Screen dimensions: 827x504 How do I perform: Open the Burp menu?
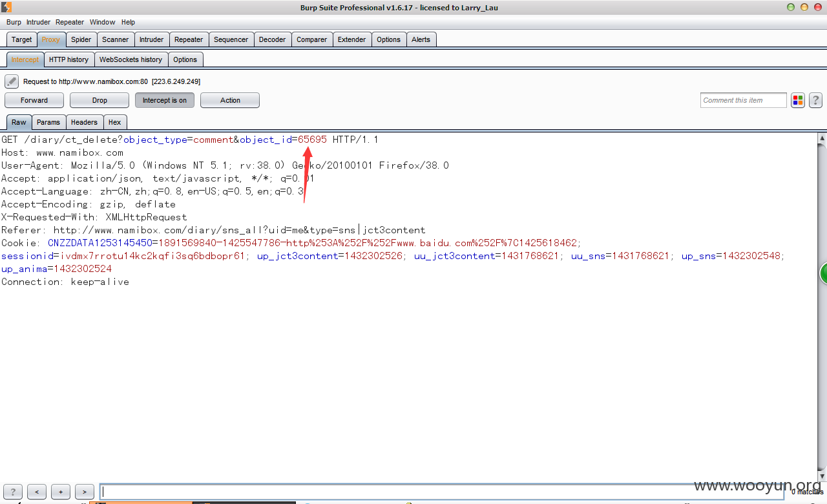pos(14,22)
